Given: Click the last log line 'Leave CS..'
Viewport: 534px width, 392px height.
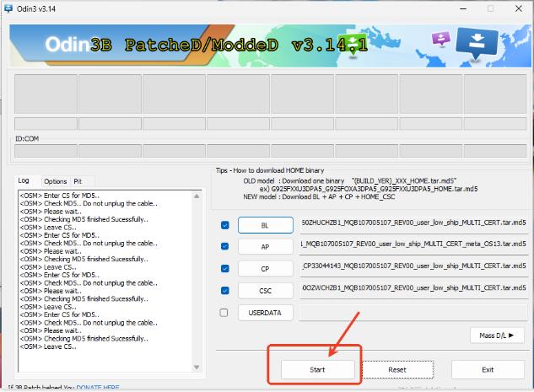Looking at the screenshot, I should (x=48, y=346).
